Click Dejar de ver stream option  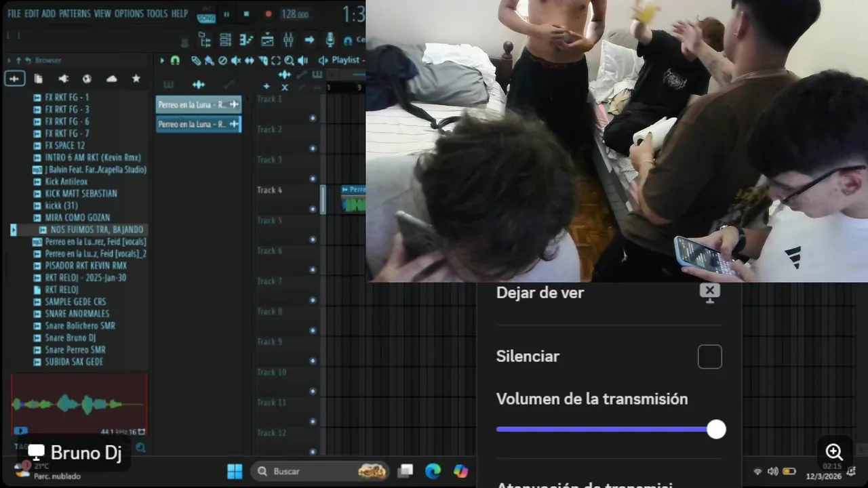pyautogui.click(x=608, y=293)
